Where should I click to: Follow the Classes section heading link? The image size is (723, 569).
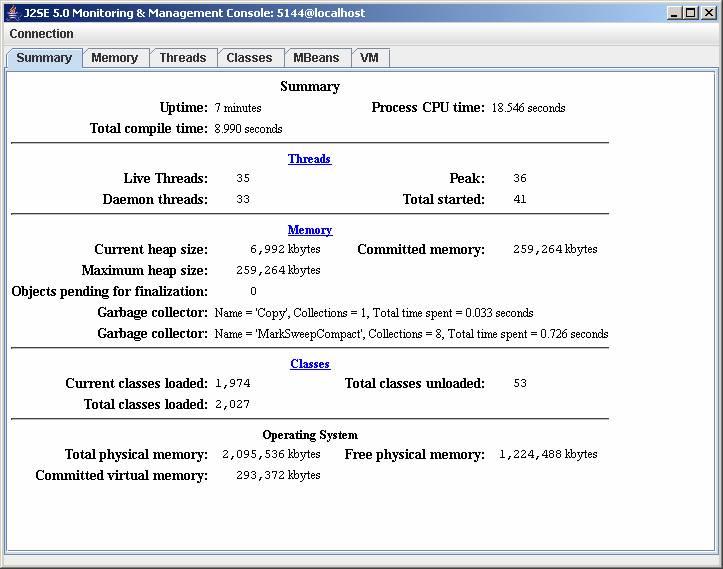pyautogui.click(x=310, y=364)
